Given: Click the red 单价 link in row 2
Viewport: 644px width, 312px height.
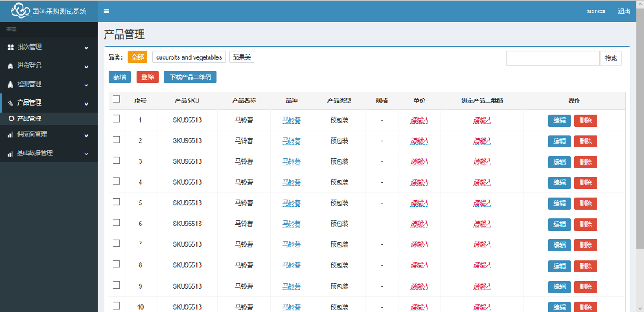Looking at the screenshot, I should pos(419,141).
